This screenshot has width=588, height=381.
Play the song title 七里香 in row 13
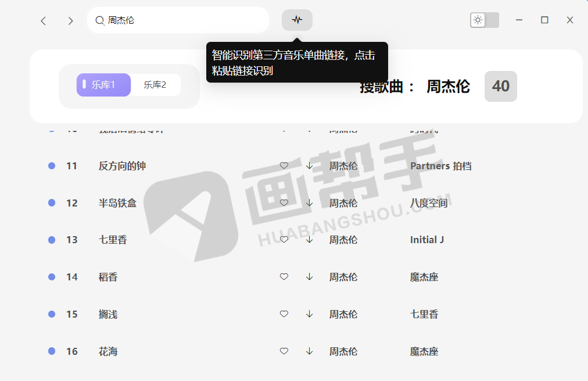[x=113, y=240]
